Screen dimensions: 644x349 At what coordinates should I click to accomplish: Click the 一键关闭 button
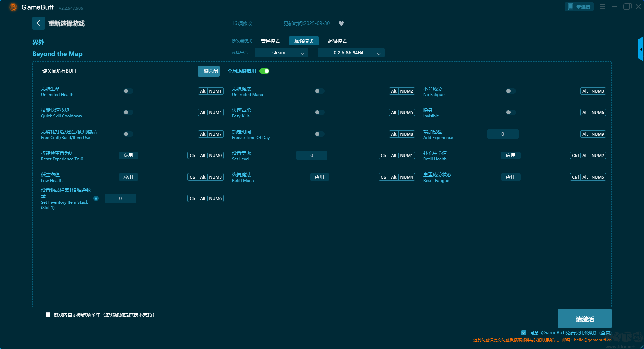point(208,71)
